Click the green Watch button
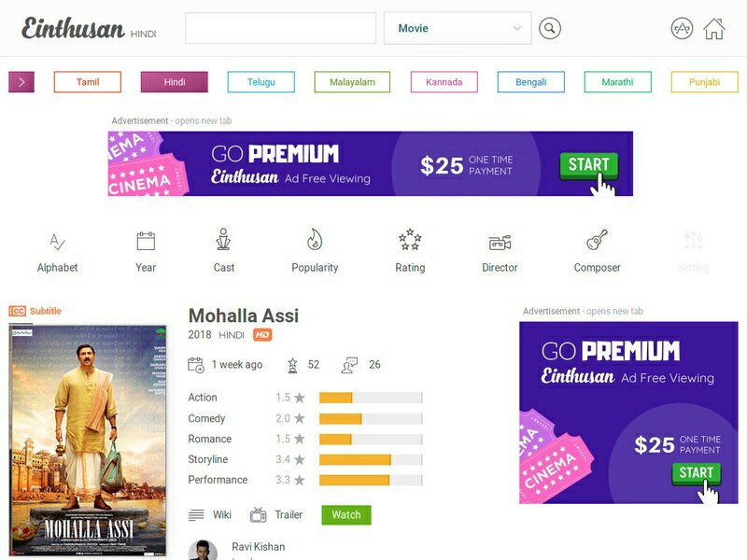This screenshot has height=560, width=747. [x=346, y=515]
